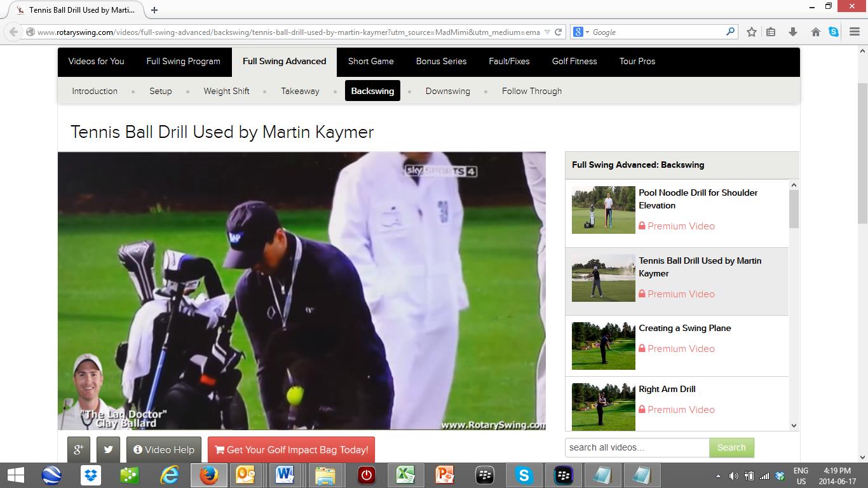Open Excel from the taskbar

coord(405,475)
